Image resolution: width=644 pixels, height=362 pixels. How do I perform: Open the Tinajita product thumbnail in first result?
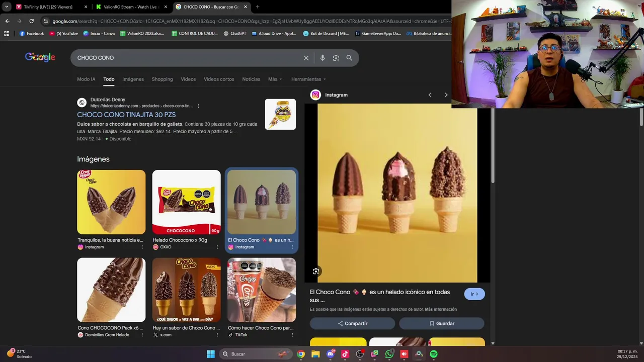click(280, 114)
